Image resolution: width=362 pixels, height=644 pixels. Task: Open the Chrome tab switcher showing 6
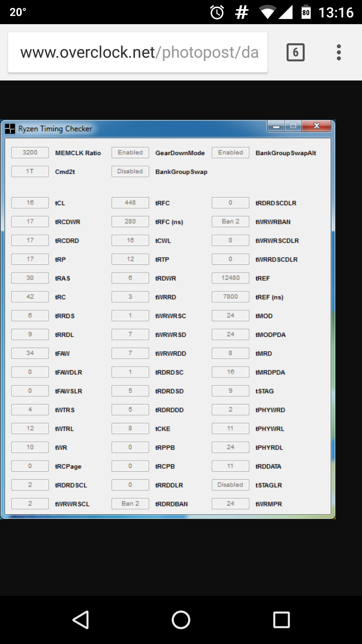(x=295, y=52)
